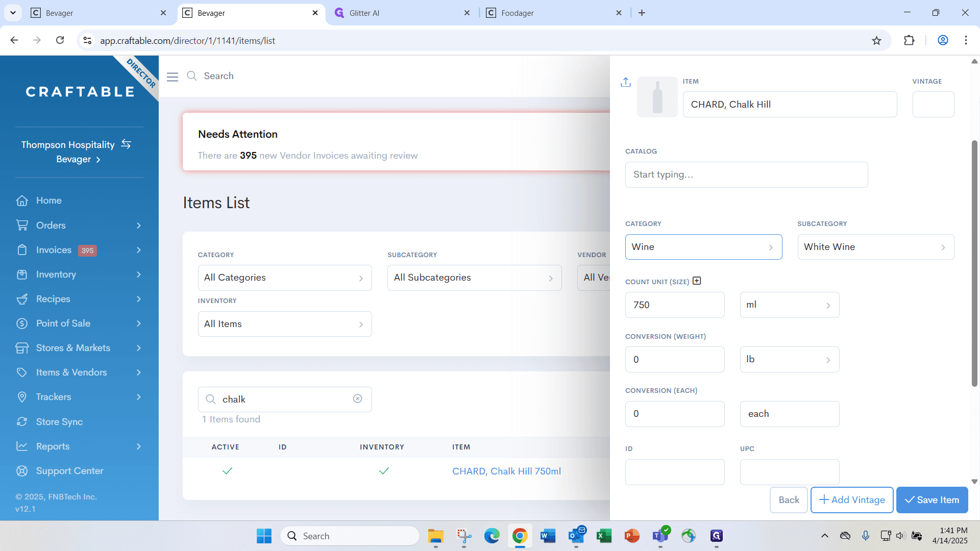Image resolution: width=980 pixels, height=551 pixels.
Task: Expand the Orders sidebar menu
Action: pos(138,226)
